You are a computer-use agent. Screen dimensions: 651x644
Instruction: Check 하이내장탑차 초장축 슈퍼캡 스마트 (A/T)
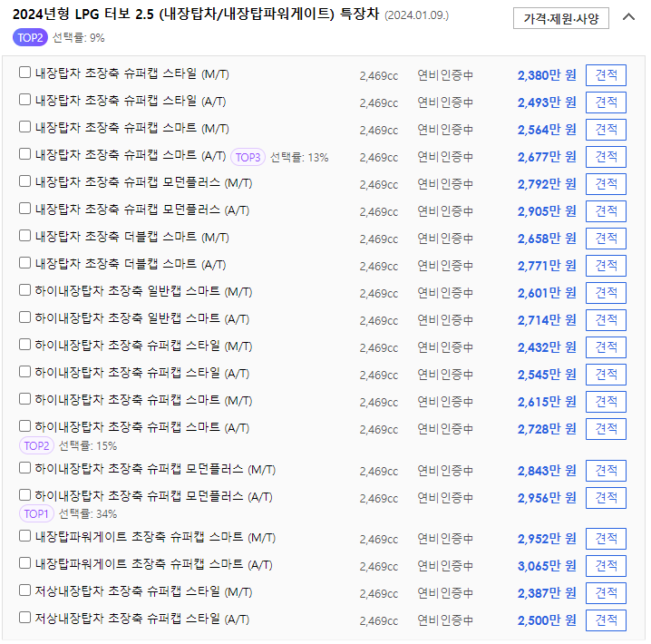tap(24, 426)
